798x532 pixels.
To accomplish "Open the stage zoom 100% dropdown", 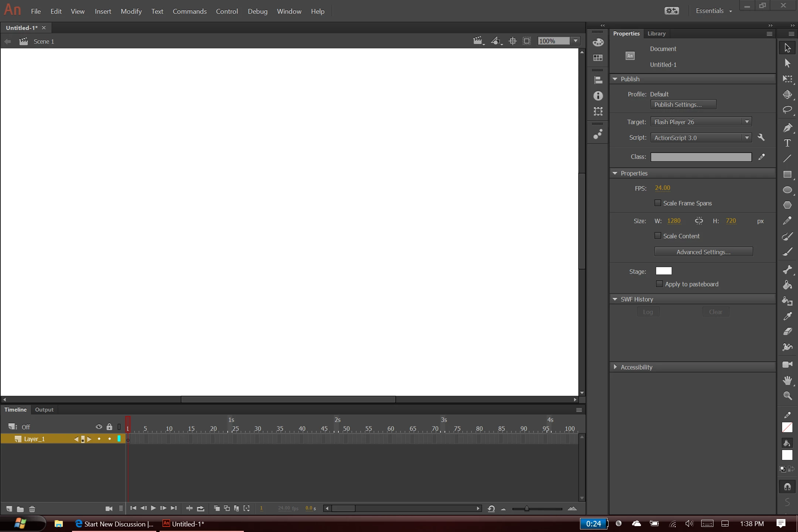I will [576, 41].
